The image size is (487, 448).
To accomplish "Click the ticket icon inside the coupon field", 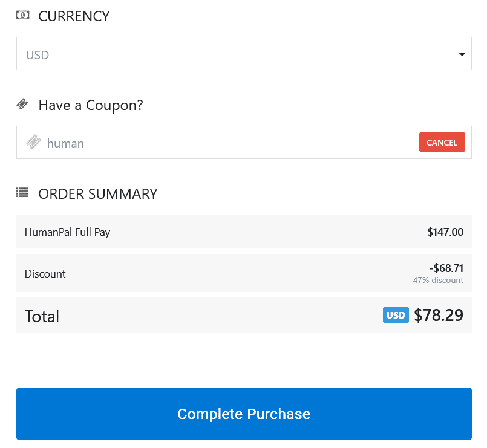I will coord(34,142).
